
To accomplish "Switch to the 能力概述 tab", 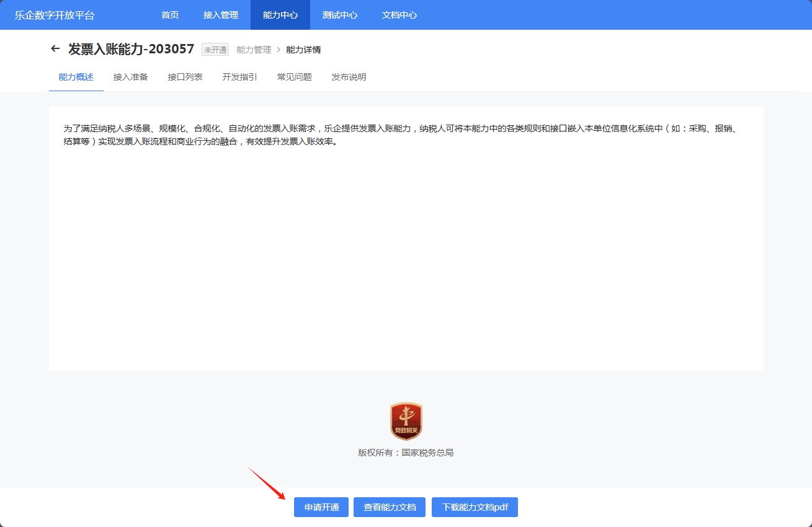I will (76, 77).
